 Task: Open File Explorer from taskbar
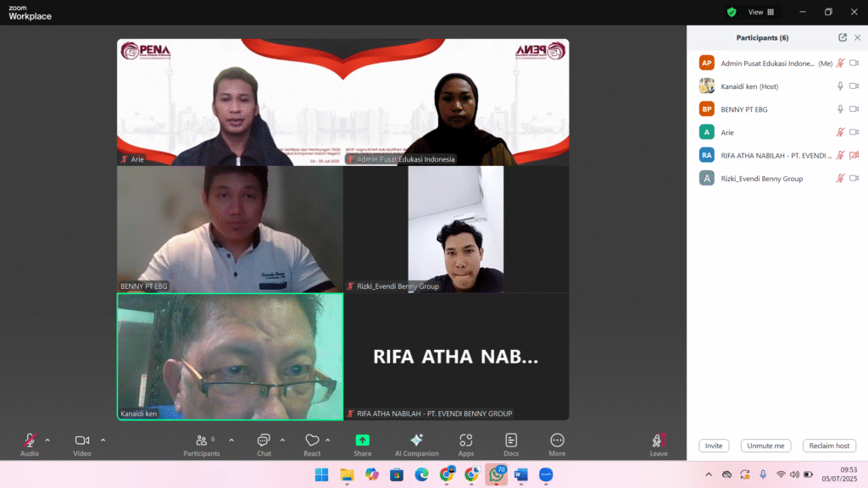click(x=347, y=474)
